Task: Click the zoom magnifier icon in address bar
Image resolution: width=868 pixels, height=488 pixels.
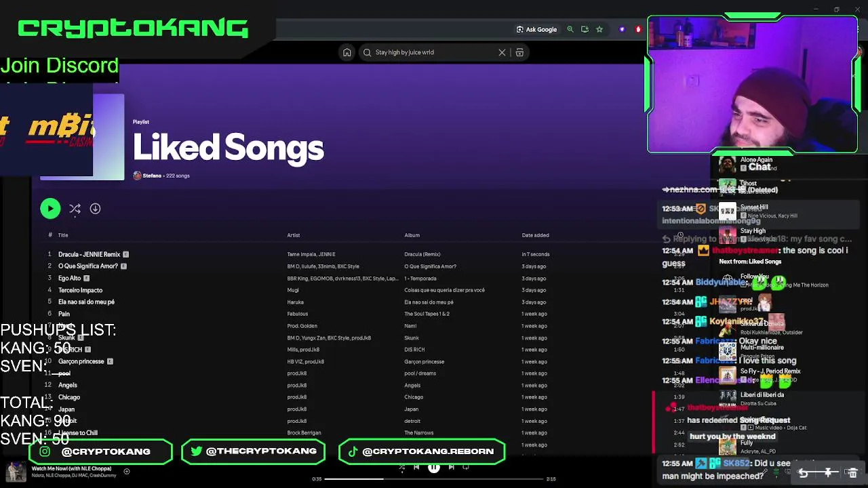Action: [570, 29]
